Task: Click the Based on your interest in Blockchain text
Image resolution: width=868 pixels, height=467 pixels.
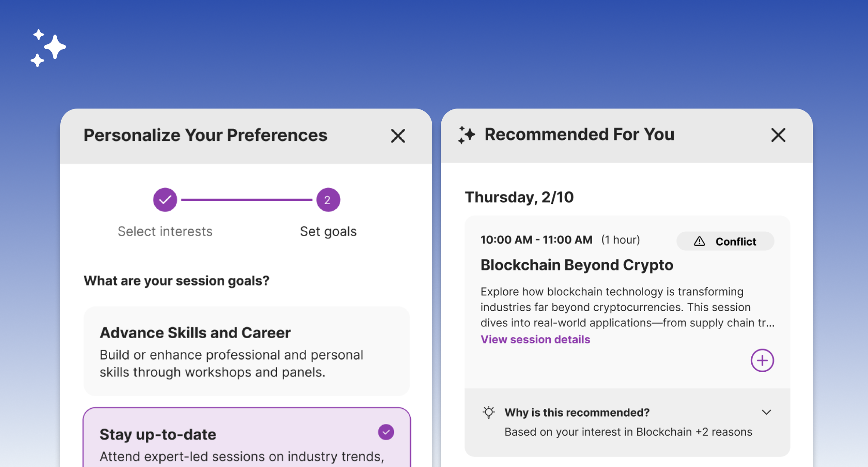Action: pyautogui.click(x=628, y=432)
